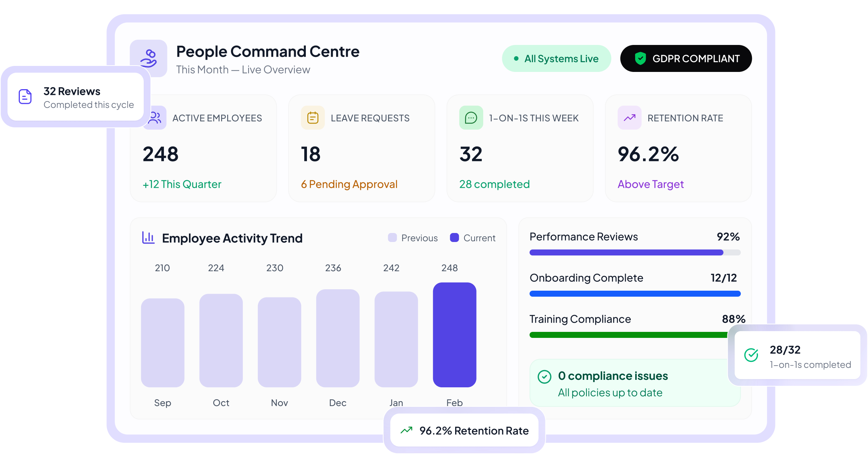
Task: Click the Active Employees people icon
Action: pyautogui.click(x=155, y=118)
